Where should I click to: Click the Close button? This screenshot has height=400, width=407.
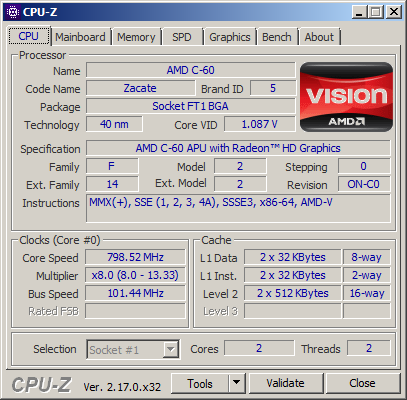[362, 384]
